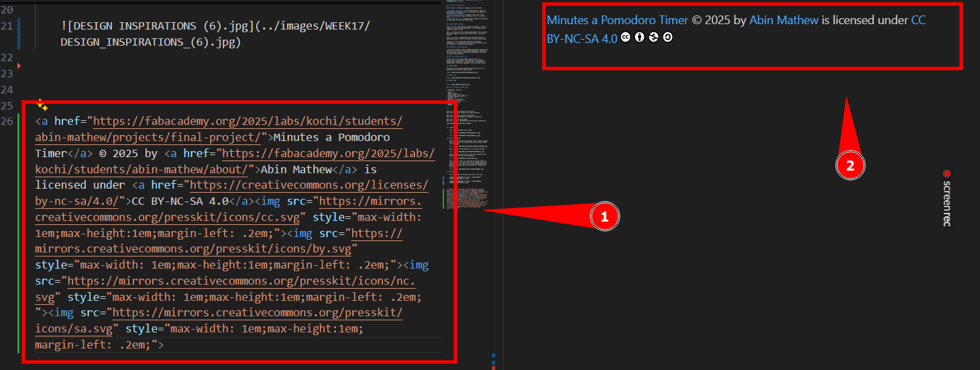
Task: Click "Abin Mathew</a>" text in the code editor
Action: [x=309, y=169]
